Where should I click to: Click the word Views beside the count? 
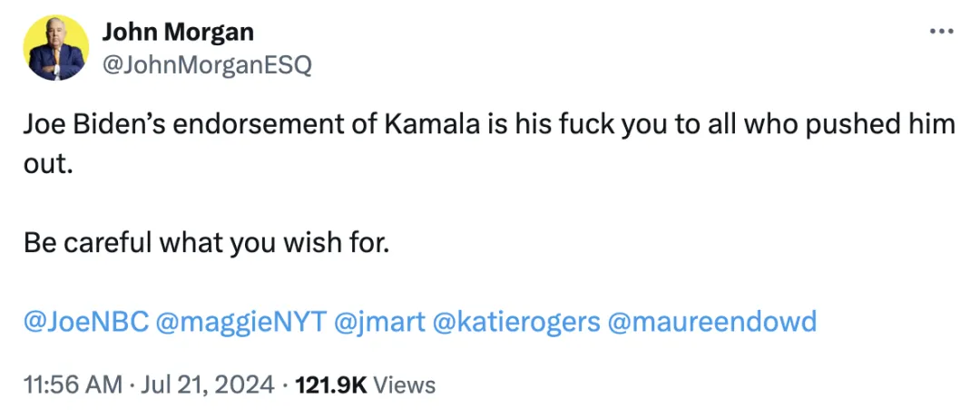[x=405, y=385]
